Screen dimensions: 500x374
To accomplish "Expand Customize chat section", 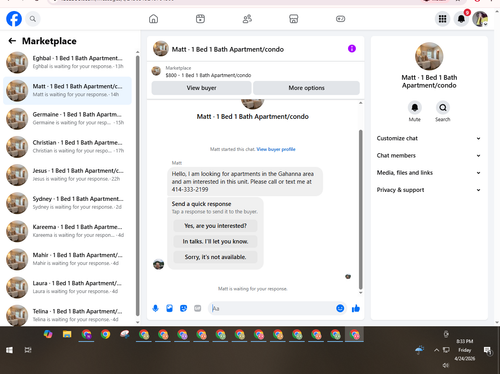I will point(429,138).
